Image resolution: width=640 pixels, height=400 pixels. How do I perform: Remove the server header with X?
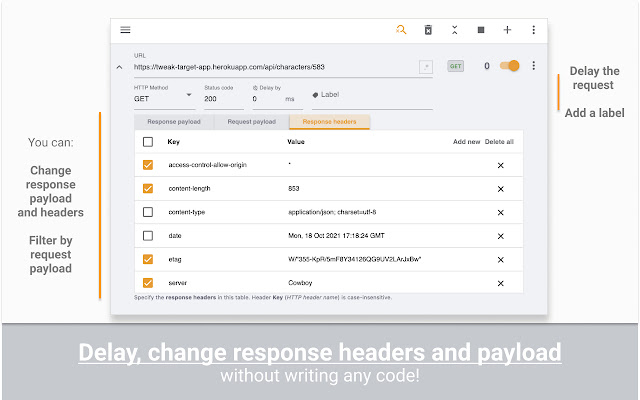pos(500,283)
